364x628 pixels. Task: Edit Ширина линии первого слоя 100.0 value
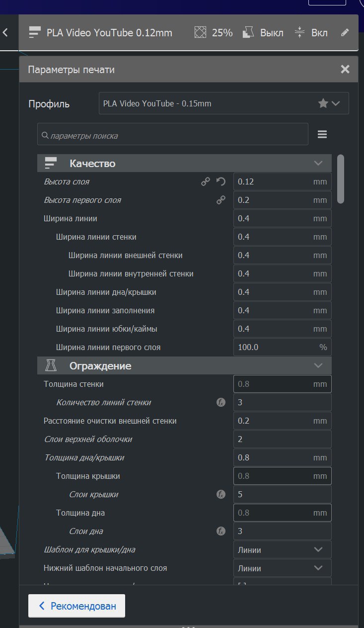(283, 347)
